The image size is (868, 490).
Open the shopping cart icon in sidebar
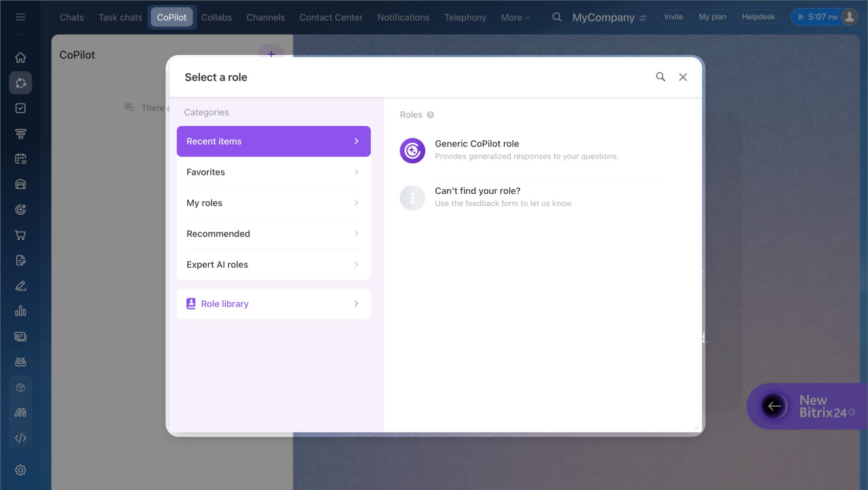tap(20, 235)
